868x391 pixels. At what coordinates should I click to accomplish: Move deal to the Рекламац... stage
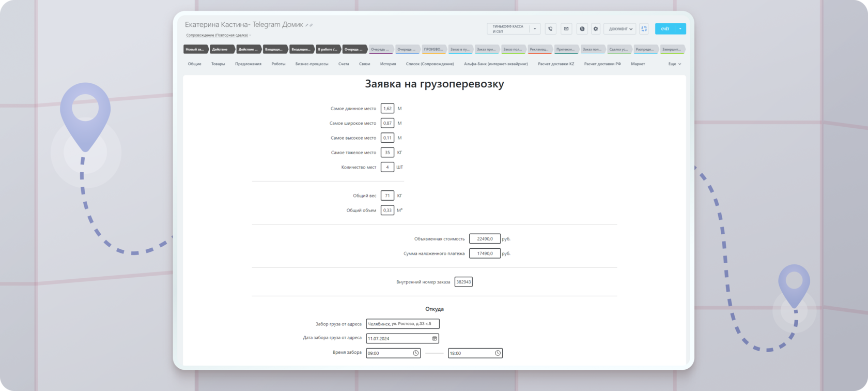pyautogui.click(x=540, y=49)
